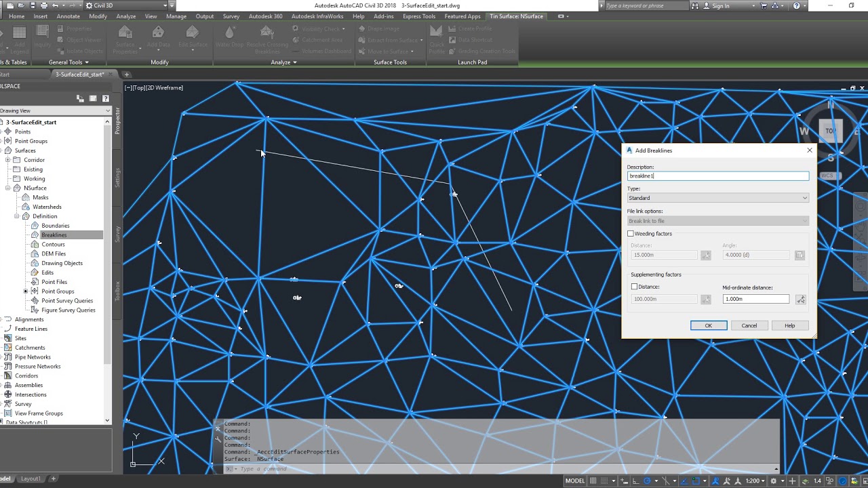Collapse the Definition tree node

(x=17, y=216)
